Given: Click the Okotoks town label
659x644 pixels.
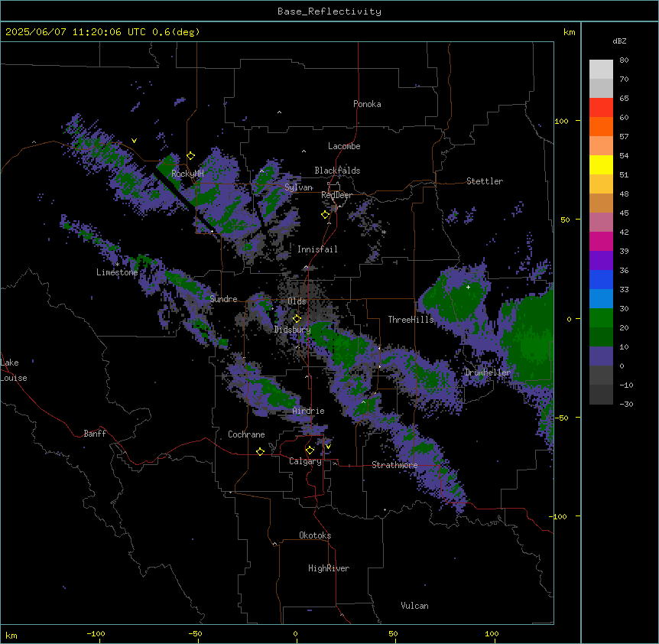Looking at the screenshot, I should click(x=315, y=535).
